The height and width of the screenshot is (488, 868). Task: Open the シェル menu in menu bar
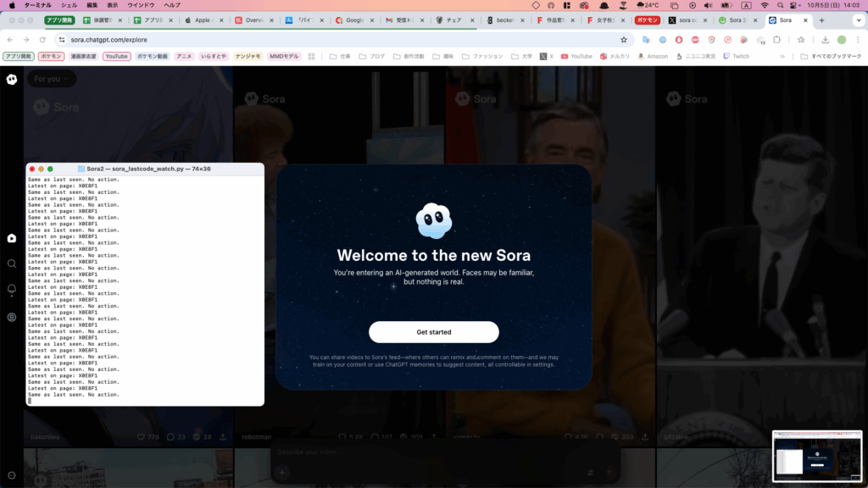coord(69,5)
